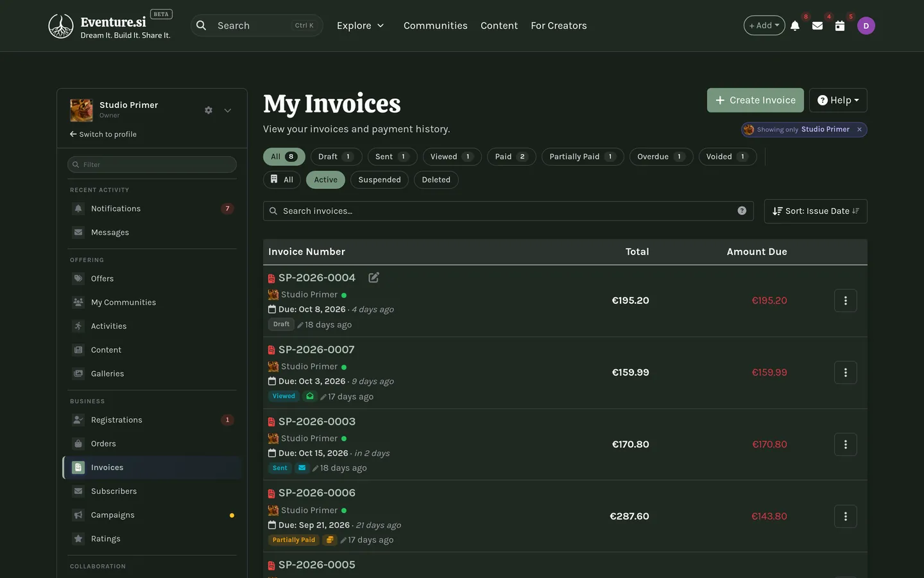924x578 pixels.
Task: Filter invoices by Sent status
Action: pyautogui.click(x=392, y=157)
